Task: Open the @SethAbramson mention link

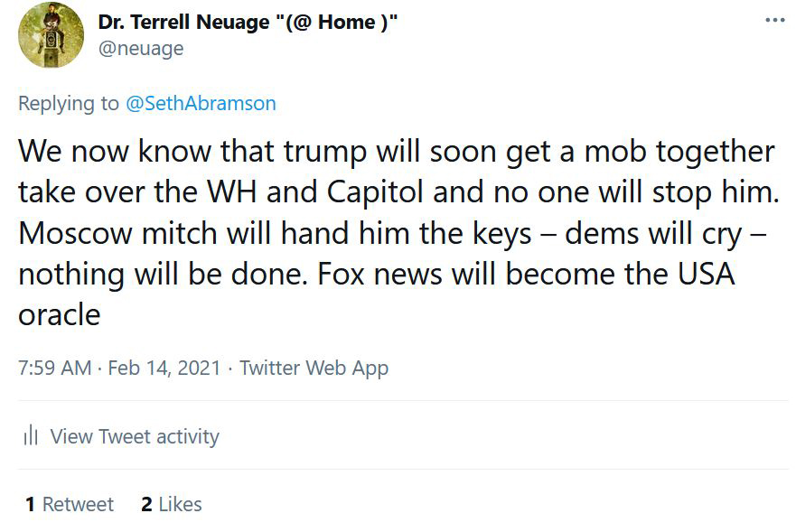Action: (201, 103)
